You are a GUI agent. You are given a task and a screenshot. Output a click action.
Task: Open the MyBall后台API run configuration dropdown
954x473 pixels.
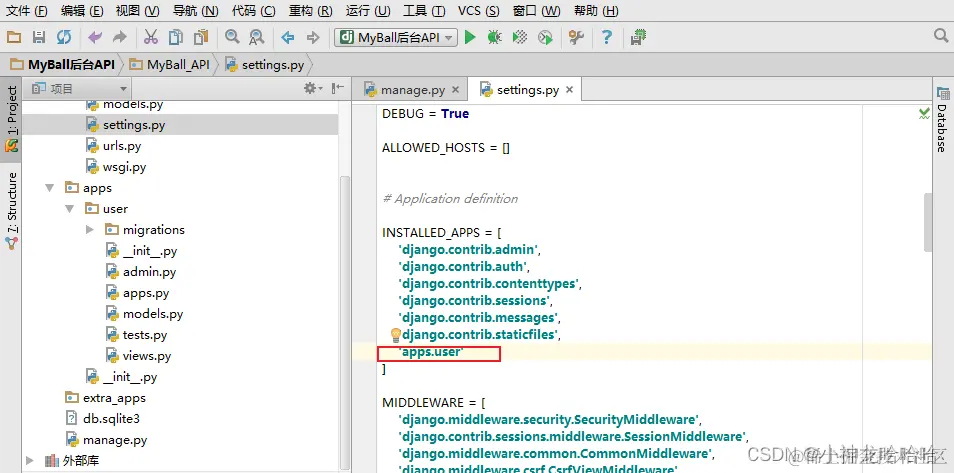click(x=396, y=38)
